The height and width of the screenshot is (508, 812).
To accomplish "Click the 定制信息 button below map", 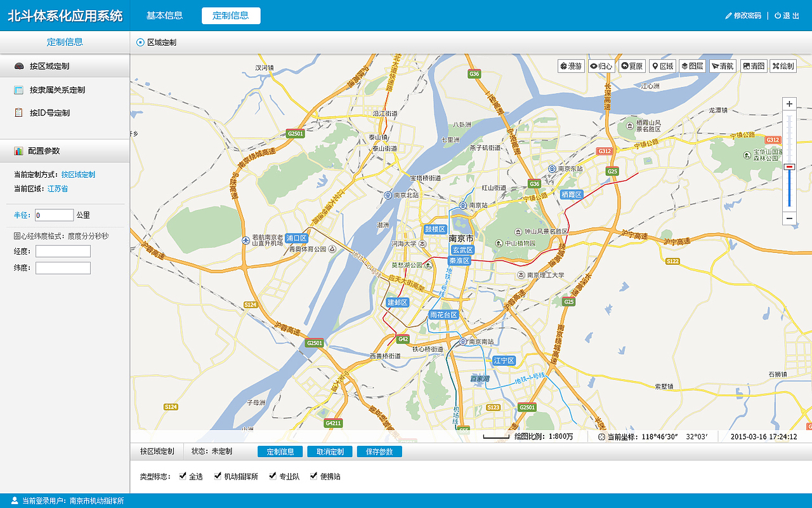I will click(280, 452).
